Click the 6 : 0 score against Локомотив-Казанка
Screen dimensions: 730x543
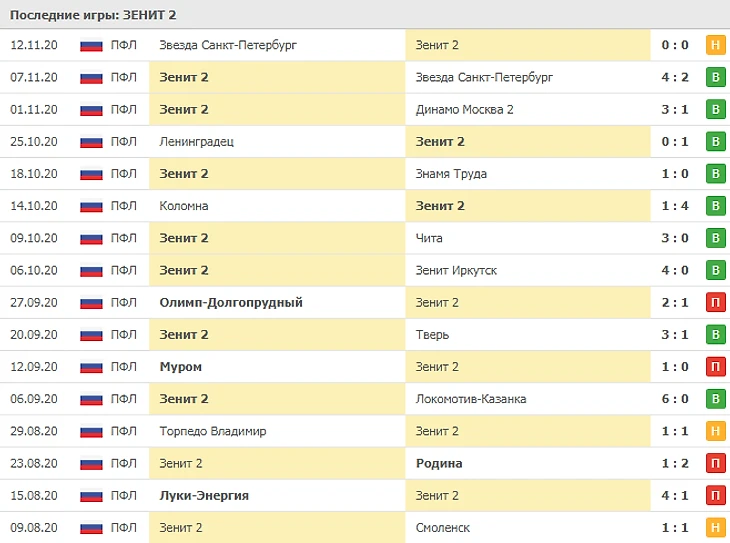(675, 399)
